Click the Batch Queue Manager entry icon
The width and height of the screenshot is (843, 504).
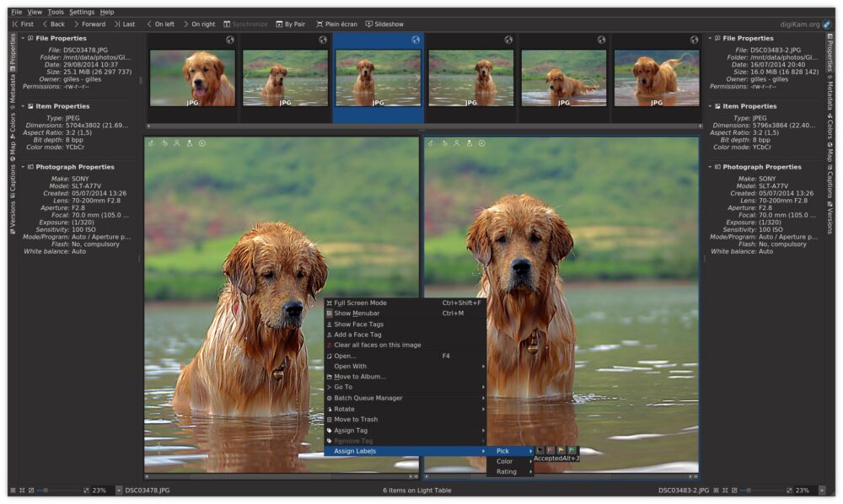click(x=330, y=396)
